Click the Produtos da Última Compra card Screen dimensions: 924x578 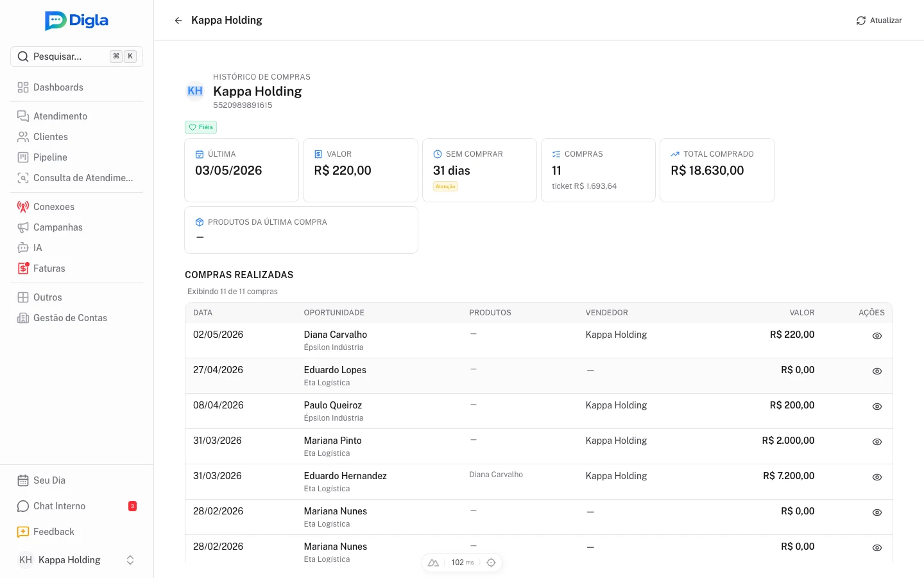click(x=302, y=230)
